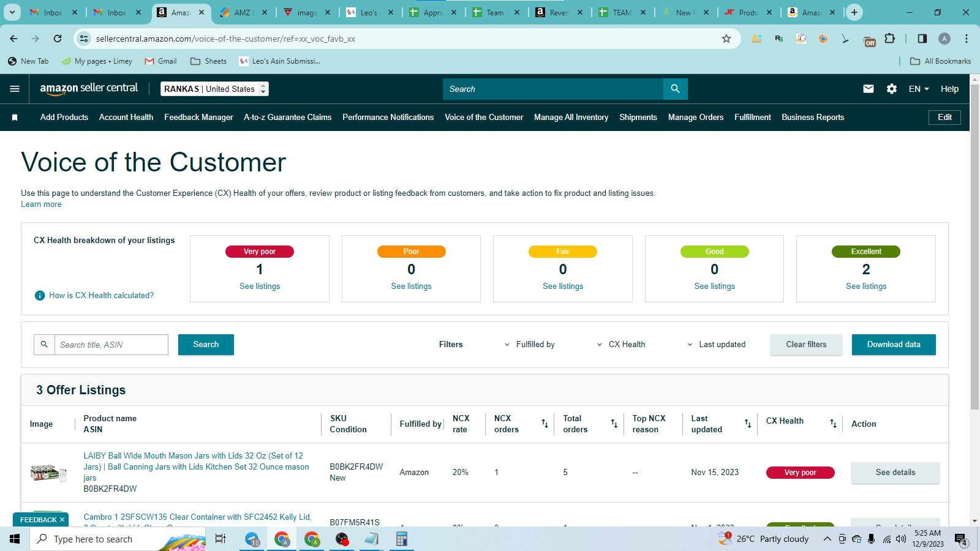Click the Clear filters button
This screenshot has width=980, height=551.
pos(806,345)
